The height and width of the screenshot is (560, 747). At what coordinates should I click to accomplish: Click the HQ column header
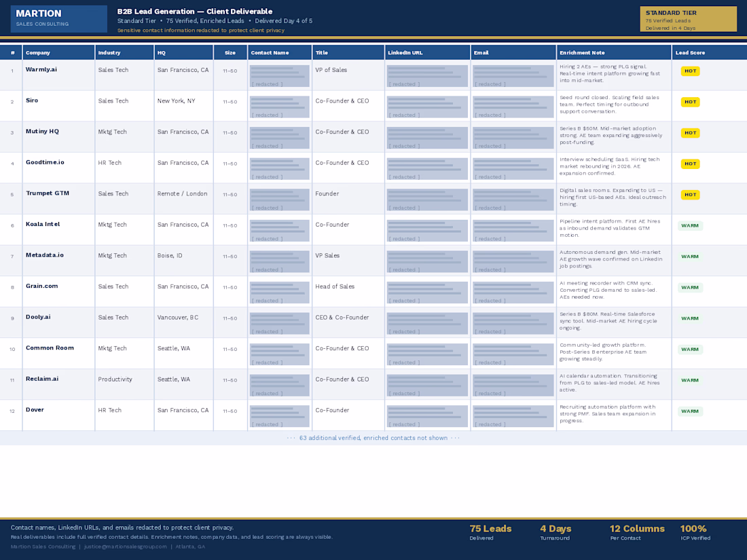[x=183, y=52]
